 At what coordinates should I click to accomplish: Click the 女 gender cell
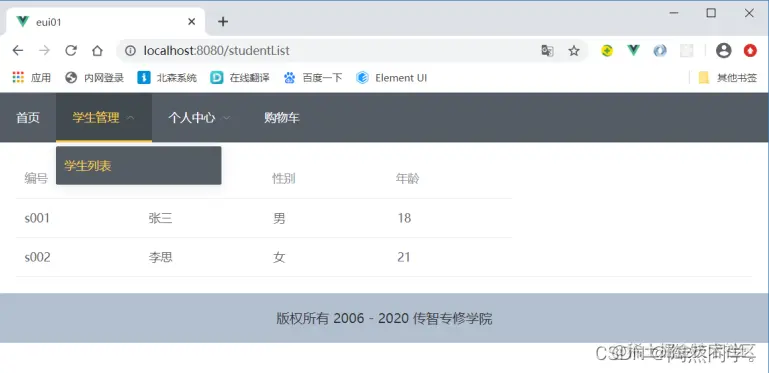click(x=279, y=257)
